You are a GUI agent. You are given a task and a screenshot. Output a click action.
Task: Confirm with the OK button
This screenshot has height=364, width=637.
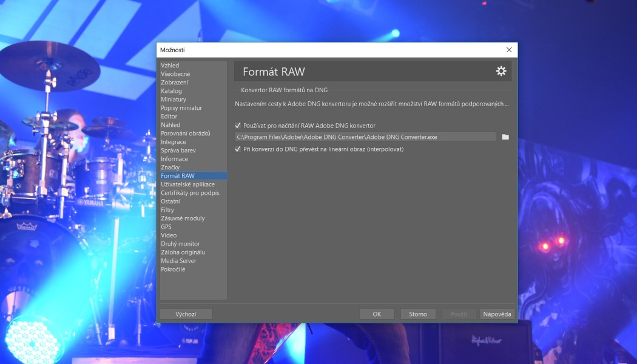pyautogui.click(x=377, y=314)
